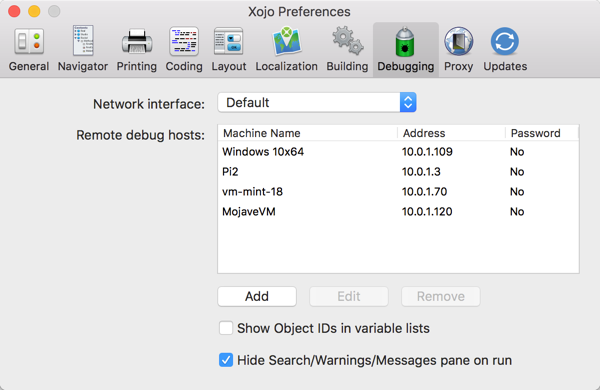This screenshot has width=600, height=390.
Task: Select the vm-mint-18 host row
Action: click(x=398, y=192)
